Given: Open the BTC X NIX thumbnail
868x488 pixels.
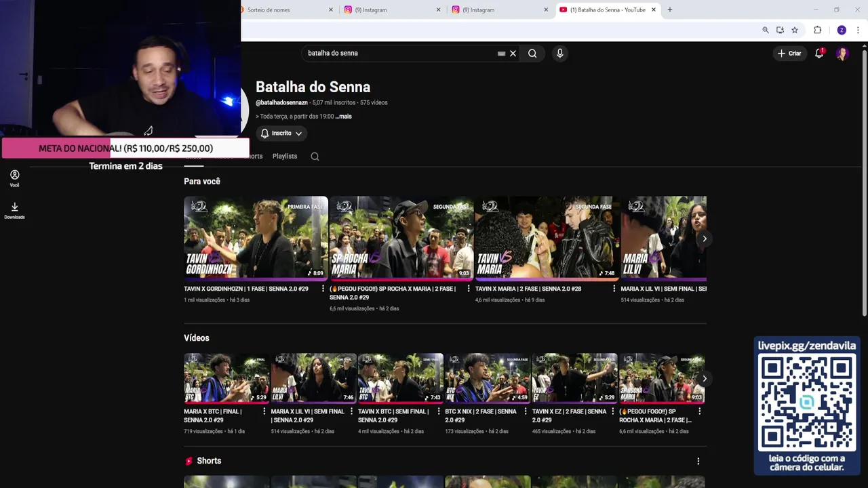Looking at the screenshot, I should pos(488,378).
